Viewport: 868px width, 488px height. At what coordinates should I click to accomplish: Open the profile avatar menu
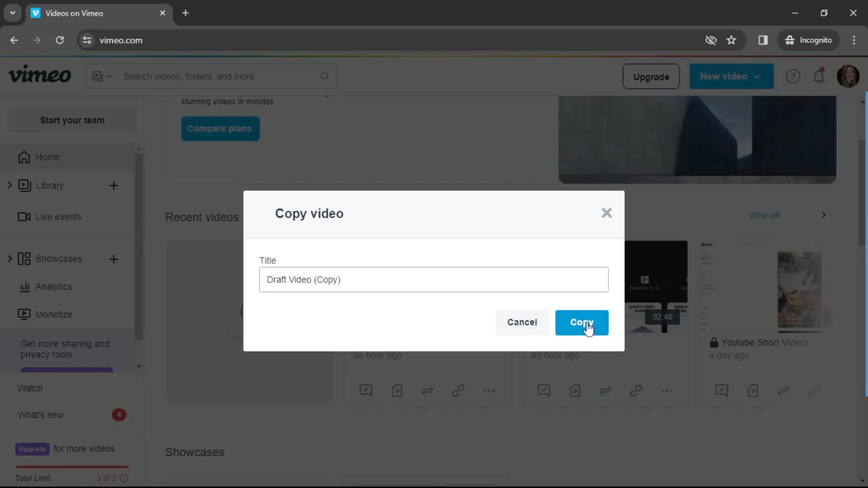(848, 76)
